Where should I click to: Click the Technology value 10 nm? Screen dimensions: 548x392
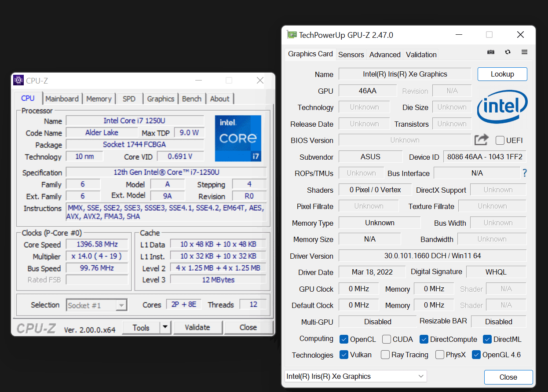[x=84, y=156]
